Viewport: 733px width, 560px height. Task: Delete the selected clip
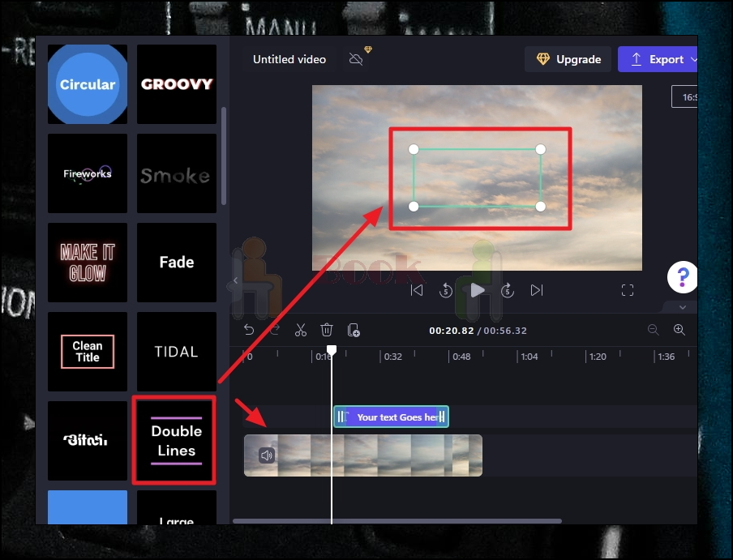pyautogui.click(x=327, y=330)
